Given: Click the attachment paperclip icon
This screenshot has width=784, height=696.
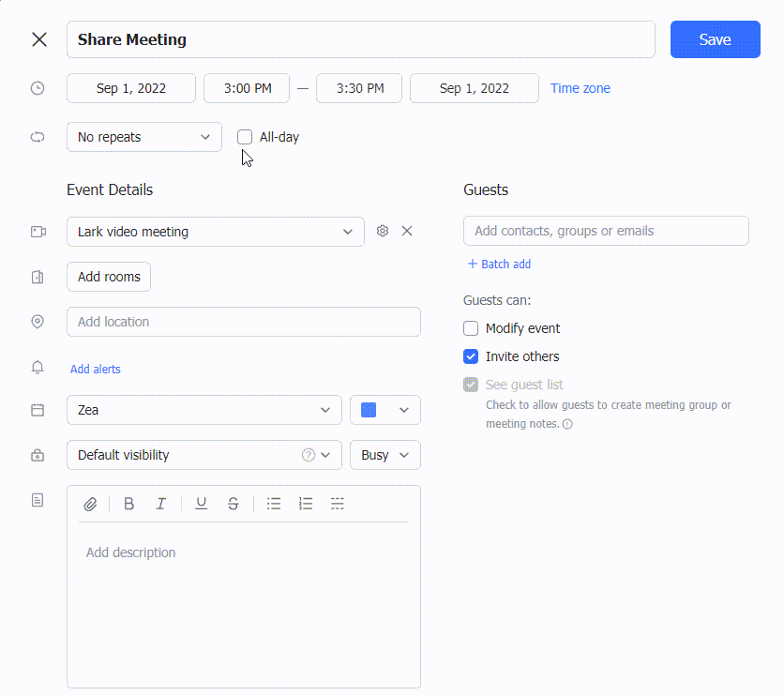Looking at the screenshot, I should pos(90,504).
